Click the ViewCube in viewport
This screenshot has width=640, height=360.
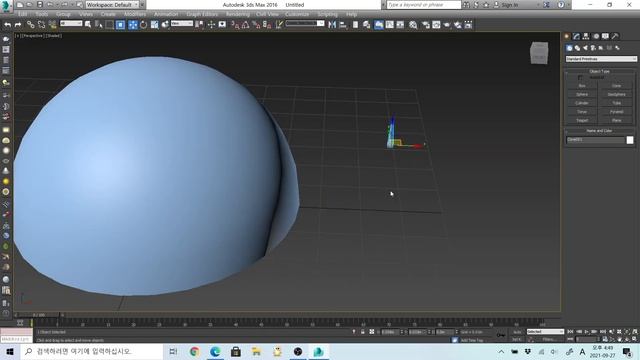tap(539, 53)
